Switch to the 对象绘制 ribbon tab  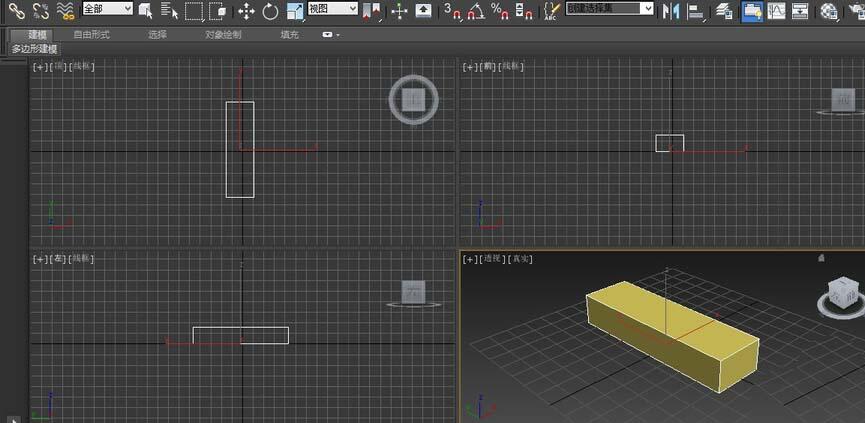pyautogui.click(x=223, y=35)
